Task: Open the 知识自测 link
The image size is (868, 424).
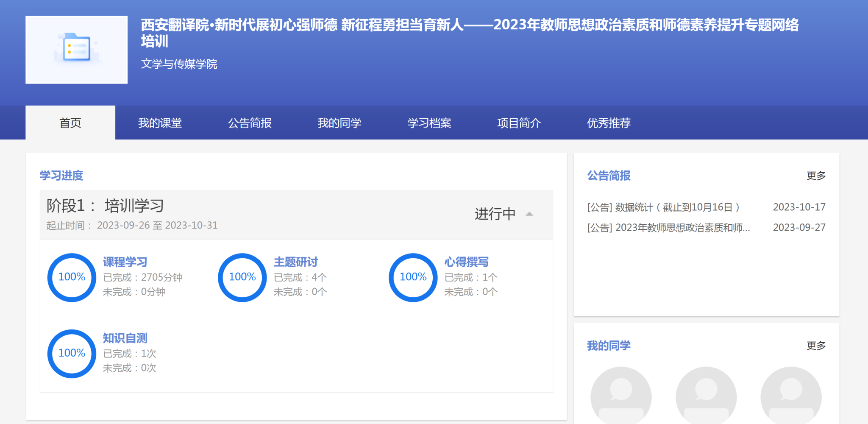Action: click(x=125, y=338)
